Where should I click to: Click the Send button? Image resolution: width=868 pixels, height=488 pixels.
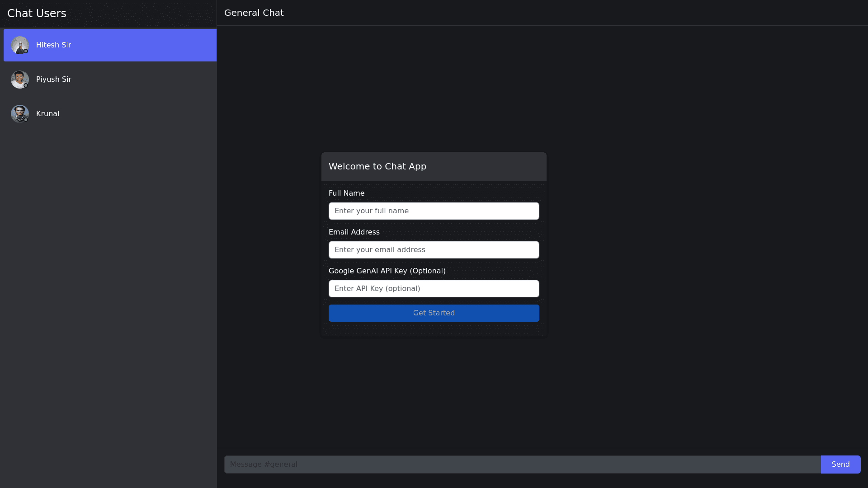(840, 465)
